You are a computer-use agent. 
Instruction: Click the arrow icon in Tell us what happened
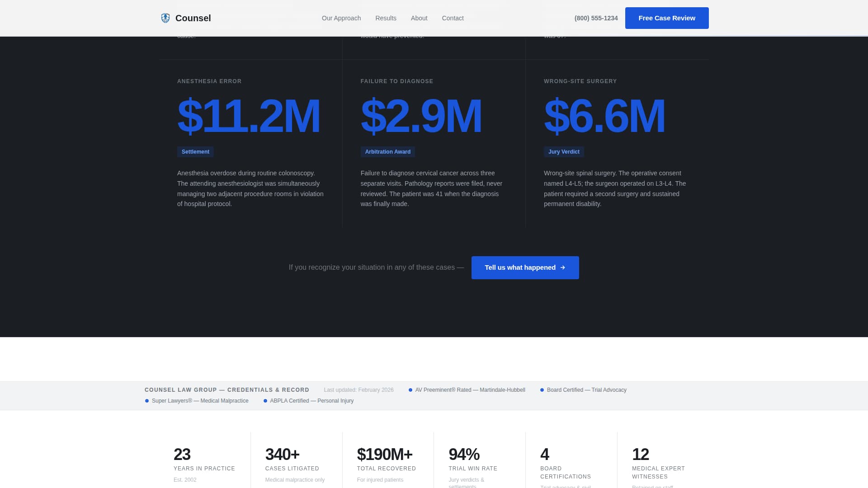pyautogui.click(x=562, y=267)
